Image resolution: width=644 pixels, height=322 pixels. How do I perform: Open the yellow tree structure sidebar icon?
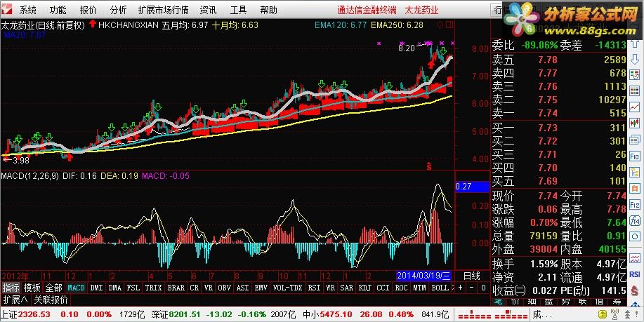(635, 173)
